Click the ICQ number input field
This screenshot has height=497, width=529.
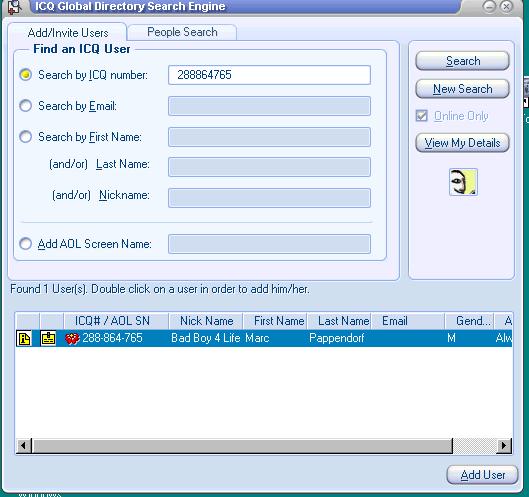coord(269,75)
